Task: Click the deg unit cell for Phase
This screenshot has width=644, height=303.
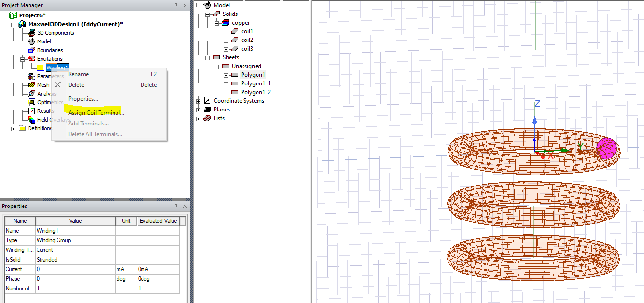Action: (126, 279)
